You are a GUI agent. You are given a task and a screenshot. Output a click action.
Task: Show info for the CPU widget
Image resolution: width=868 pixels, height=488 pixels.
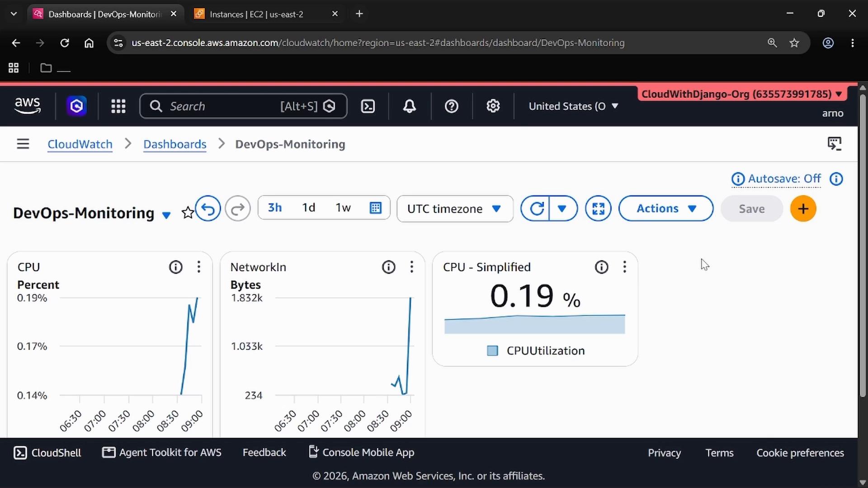pos(176,267)
